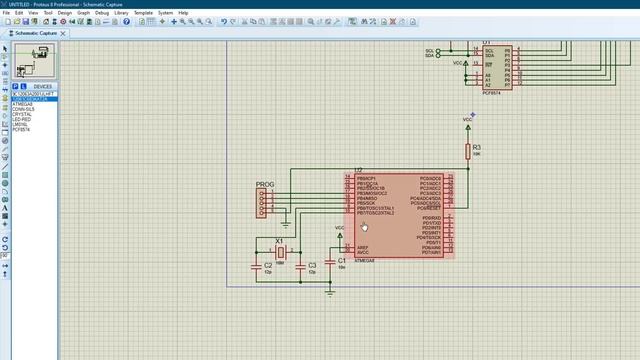Select the 2D circle drawing tool
Image resolution: width=640 pixels, height=360 pixels.
tap(5, 183)
